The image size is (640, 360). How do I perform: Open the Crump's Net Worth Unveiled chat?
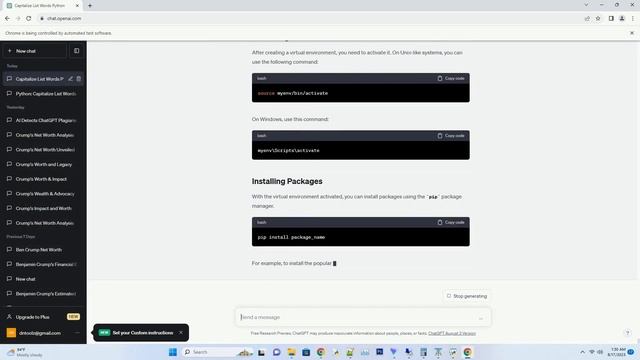(x=43, y=150)
